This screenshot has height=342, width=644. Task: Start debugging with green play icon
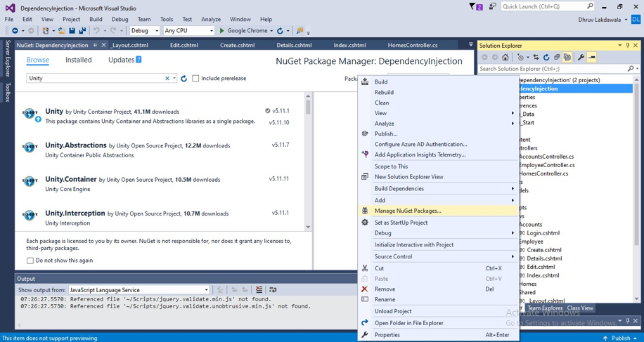pyautogui.click(x=221, y=31)
